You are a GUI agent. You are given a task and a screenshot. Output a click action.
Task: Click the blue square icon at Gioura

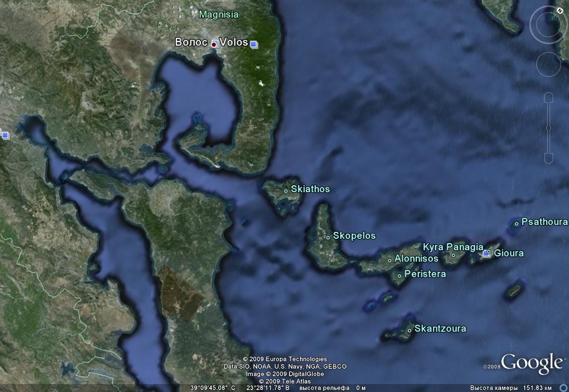click(486, 254)
